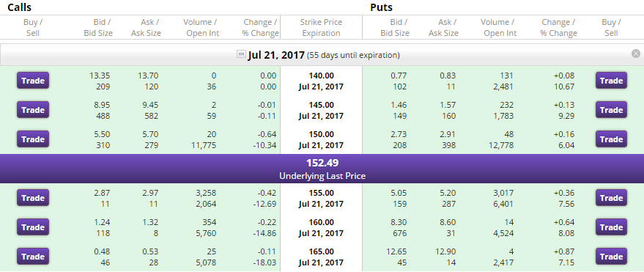Screen dimensions: 644x272
Task: Trade the 155.00 strike call
Action: [33, 198]
